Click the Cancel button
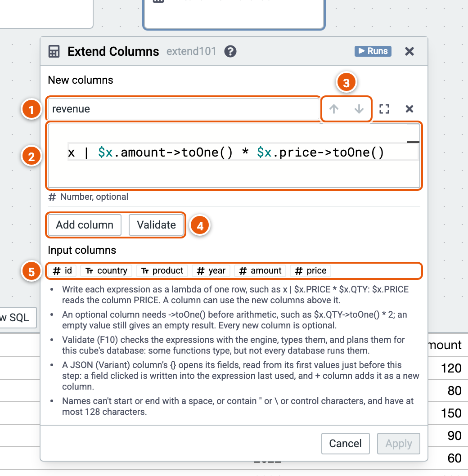This screenshot has width=468, height=476. [345, 444]
